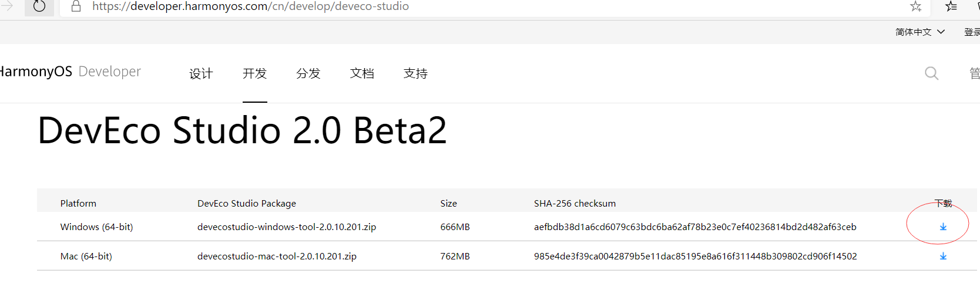This screenshot has width=980, height=297.
Task: Click the star to bookmark this page
Action: pyautogui.click(x=915, y=6)
